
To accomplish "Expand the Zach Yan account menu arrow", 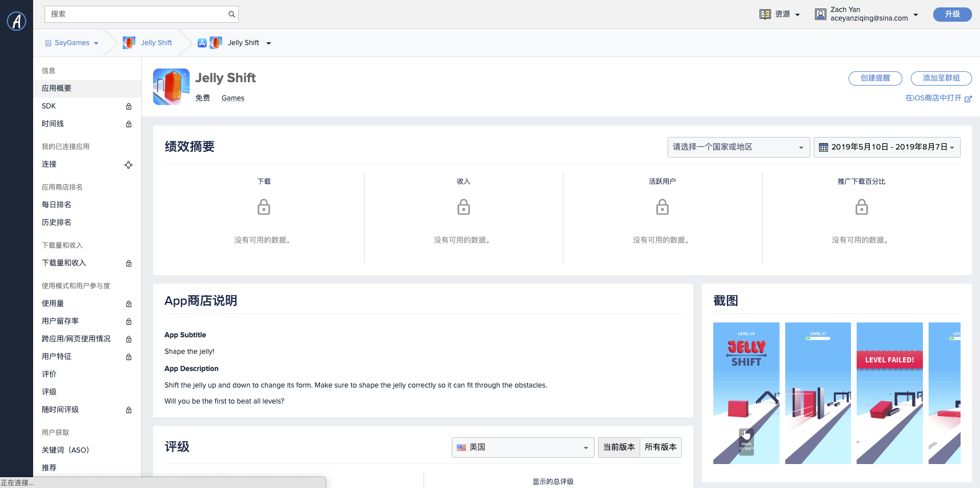I will tap(915, 14).
